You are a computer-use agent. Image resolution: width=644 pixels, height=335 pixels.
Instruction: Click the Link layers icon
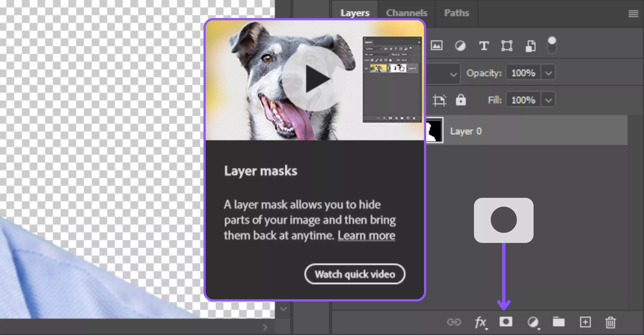coord(454,322)
